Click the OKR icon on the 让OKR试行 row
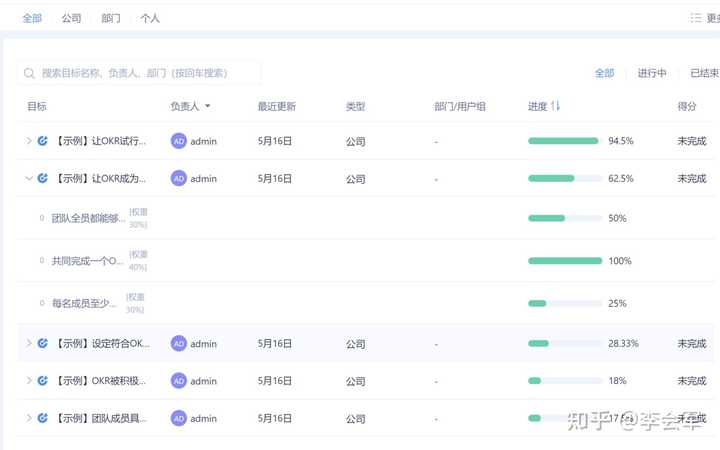720x450 pixels. pos(43,141)
